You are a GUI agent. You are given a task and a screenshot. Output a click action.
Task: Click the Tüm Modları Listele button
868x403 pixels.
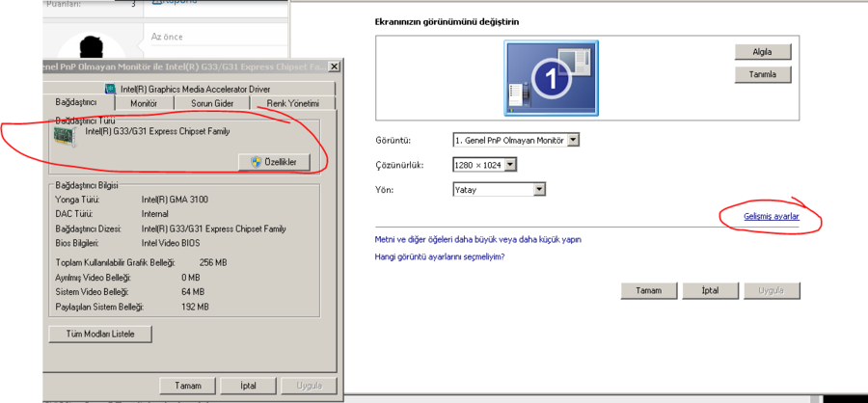coord(100,335)
